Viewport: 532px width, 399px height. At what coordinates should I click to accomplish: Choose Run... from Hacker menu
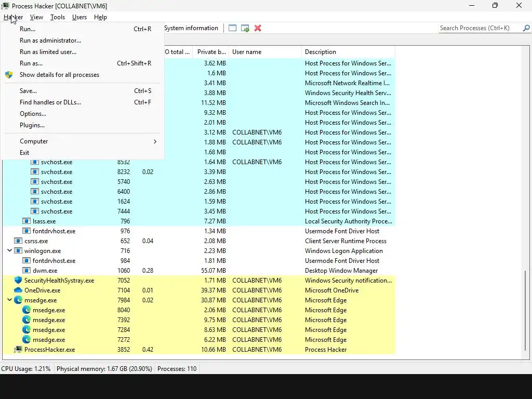point(83,29)
